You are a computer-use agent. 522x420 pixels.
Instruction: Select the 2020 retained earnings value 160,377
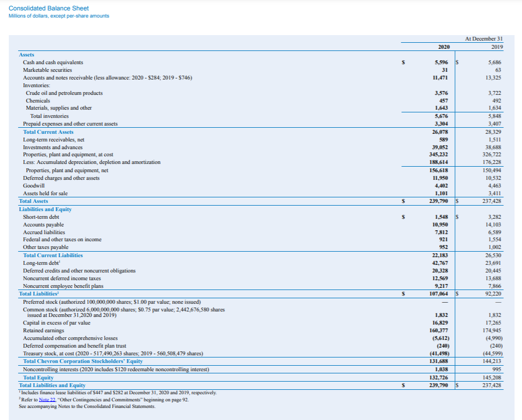(x=439, y=331)
